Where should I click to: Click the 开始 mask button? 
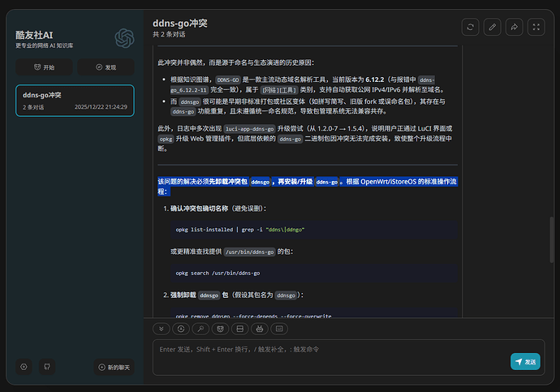point(44,67)
